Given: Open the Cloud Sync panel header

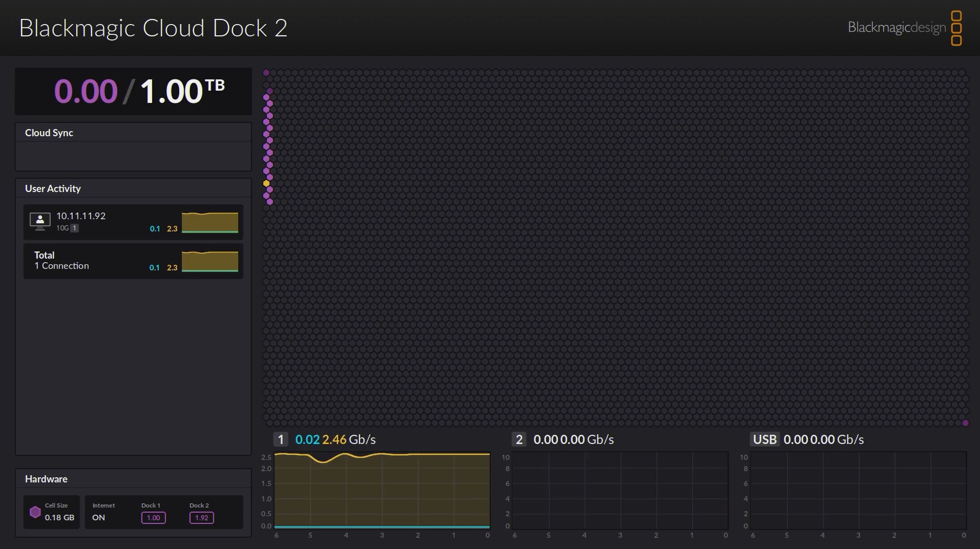Looking at the screenshot, I should [133, 133].
